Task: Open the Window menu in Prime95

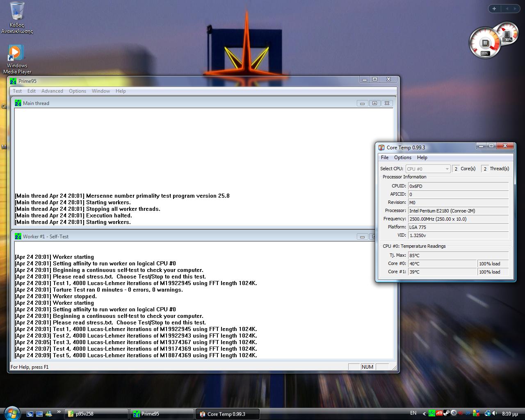Action: click(101, 91)
